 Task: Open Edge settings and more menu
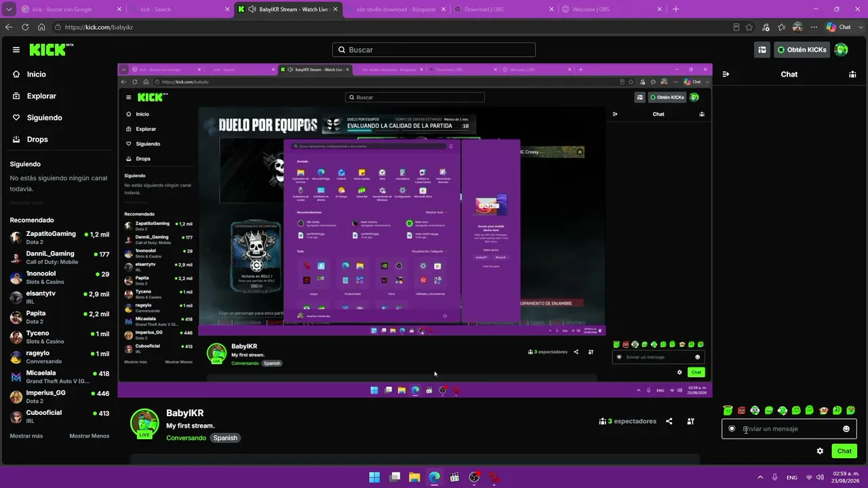(814, 27)
